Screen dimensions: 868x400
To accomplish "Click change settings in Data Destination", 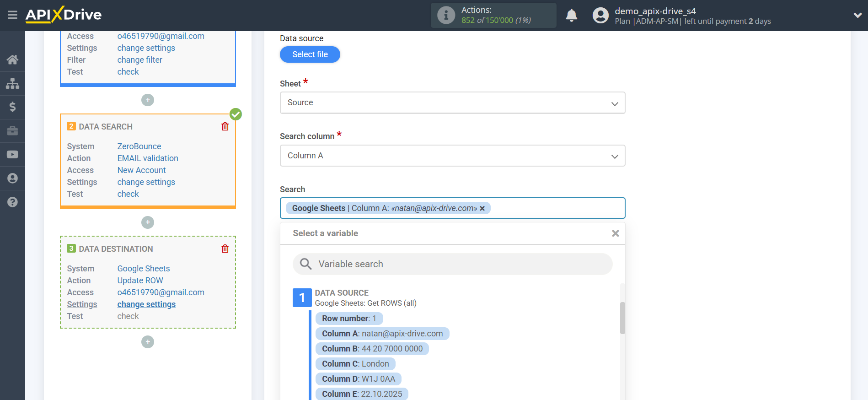I will point(146,304).
